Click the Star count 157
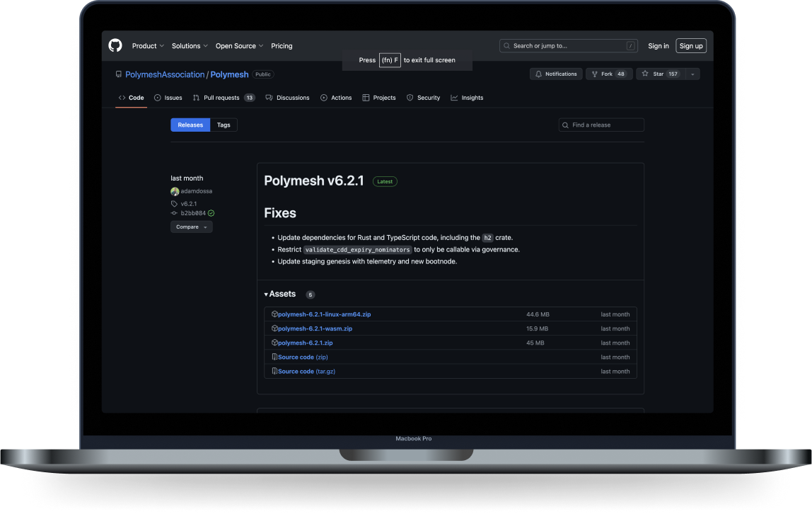This screenshot has width=812, height=514. (673, 74)
